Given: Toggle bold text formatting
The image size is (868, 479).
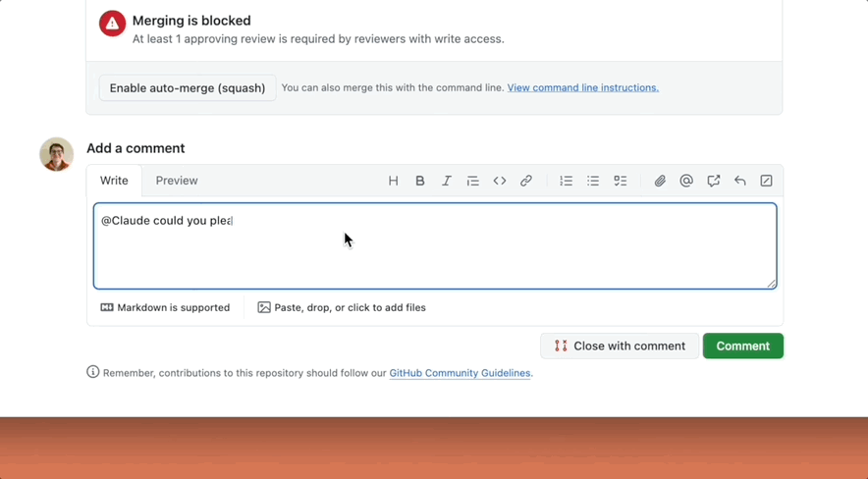Looking at the screenshot, I should [420, 181].
